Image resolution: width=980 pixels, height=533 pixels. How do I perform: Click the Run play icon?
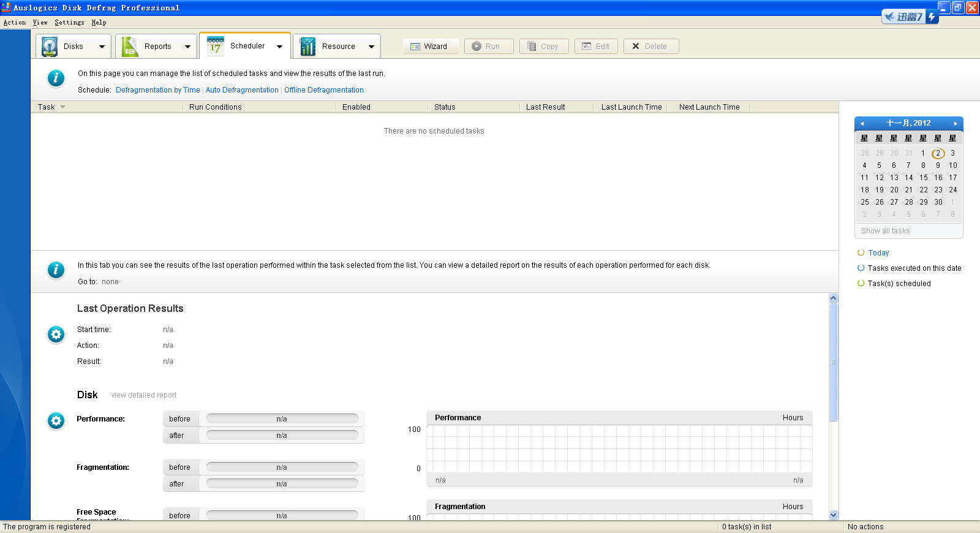click(477, 47)
